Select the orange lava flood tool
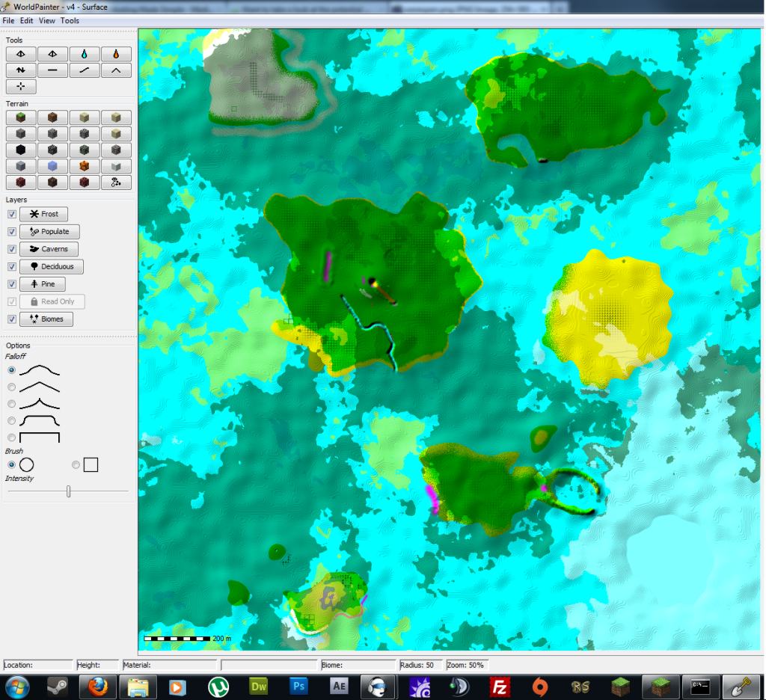Viewport: 766px width, 700px height. [x=116, y=54]
